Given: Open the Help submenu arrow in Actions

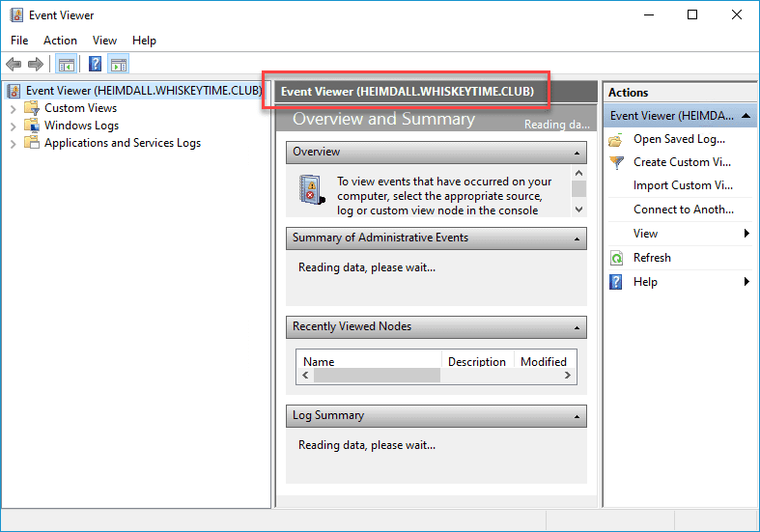Looking at the screenshot, I should [746, 282].
